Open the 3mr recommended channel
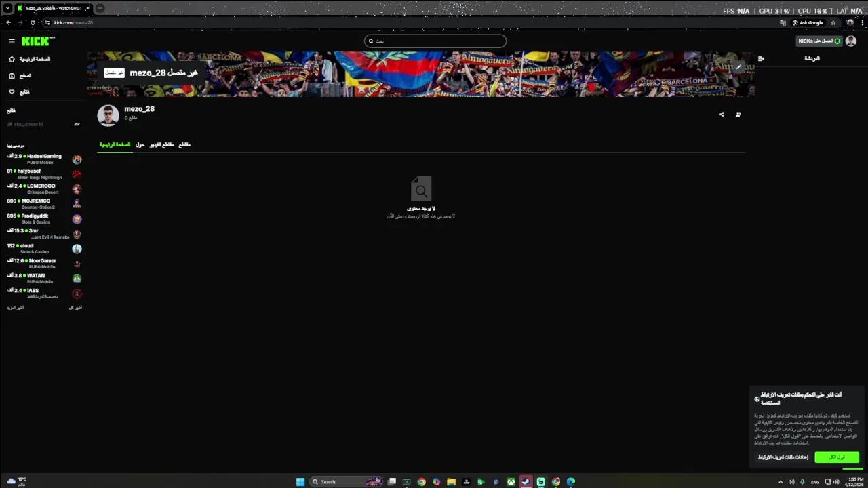This screenshot has width=868, height=488. coord(44,234)
